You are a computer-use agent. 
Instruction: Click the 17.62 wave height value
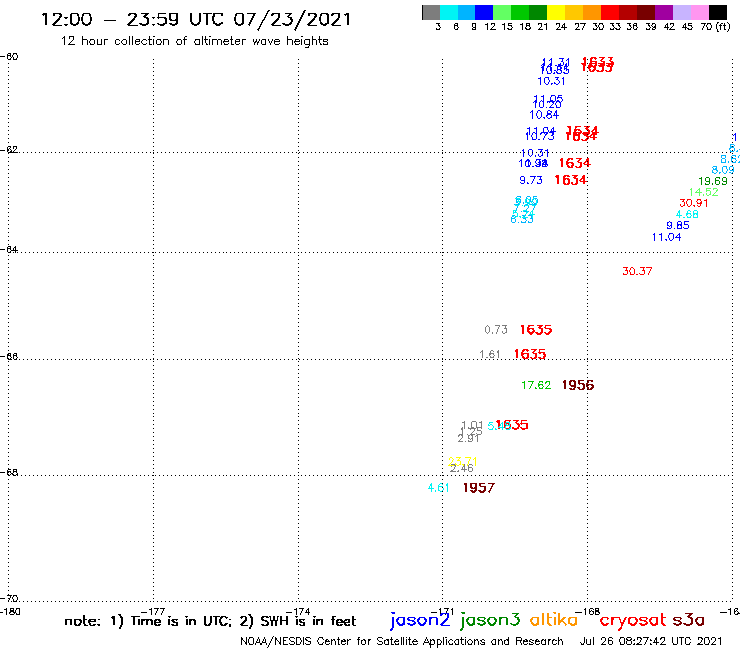pyautogui.click(x=536, y=385)
